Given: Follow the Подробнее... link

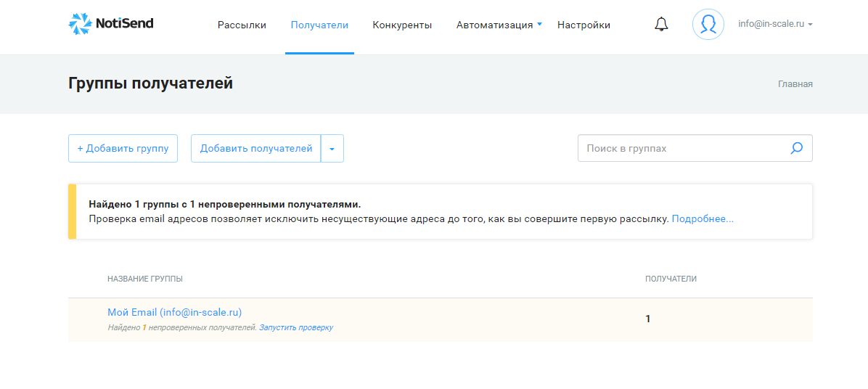Looking at the screenshot, I should pos(703,219).
